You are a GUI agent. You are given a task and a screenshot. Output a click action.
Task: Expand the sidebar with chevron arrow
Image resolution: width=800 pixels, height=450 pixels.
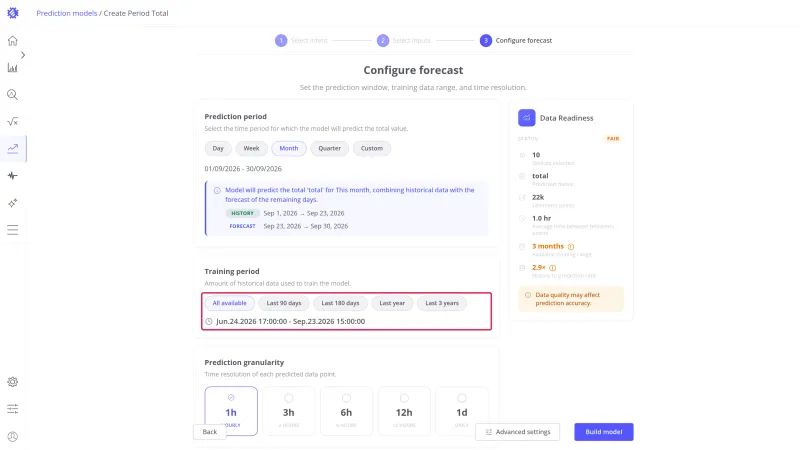(x=23, y=55)
